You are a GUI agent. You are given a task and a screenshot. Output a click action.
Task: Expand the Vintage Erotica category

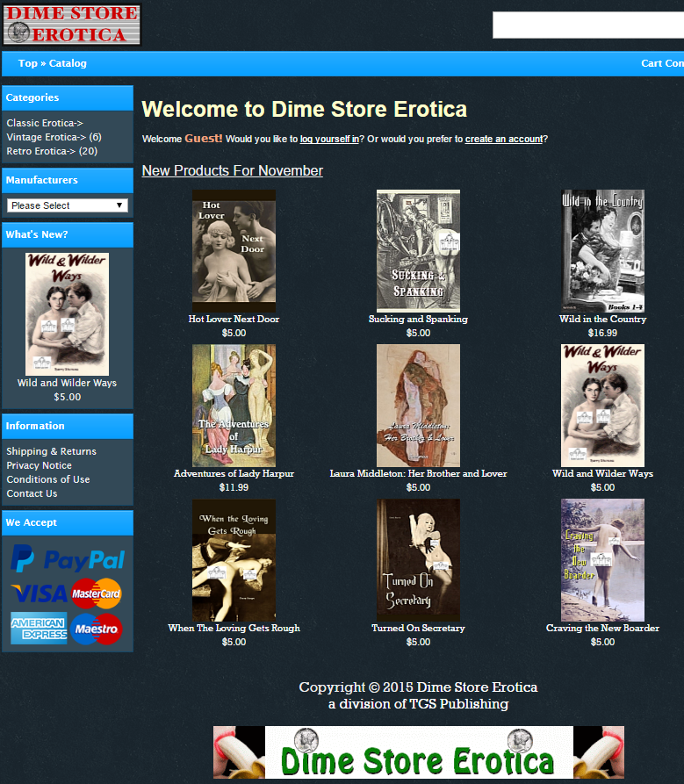tap(46, 137)
